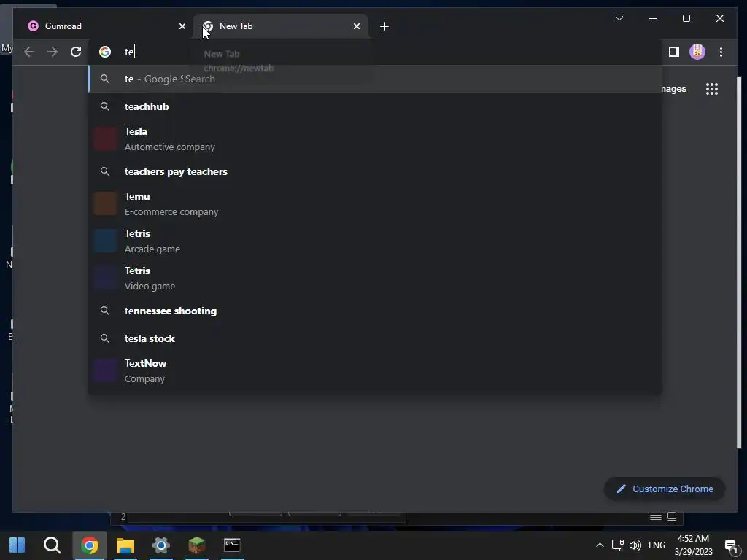
Task: Choose the Tesla Automotive company suggestion
Action: point(375,139)
